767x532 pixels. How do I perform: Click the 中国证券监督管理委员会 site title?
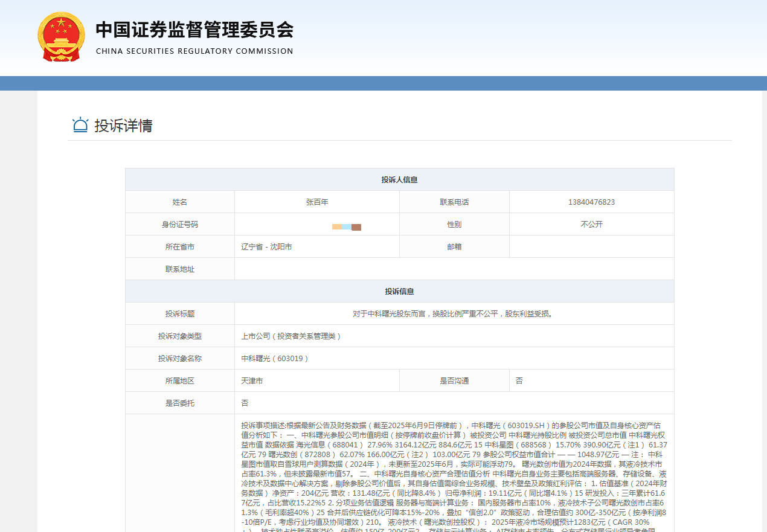[x=194, y=30]
